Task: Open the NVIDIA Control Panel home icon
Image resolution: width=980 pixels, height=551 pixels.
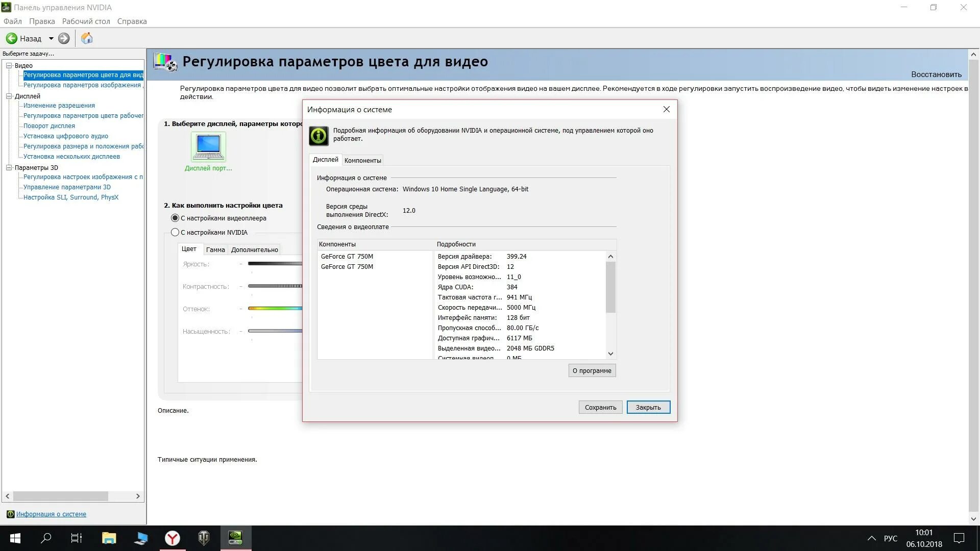Action: click(87, 38)
